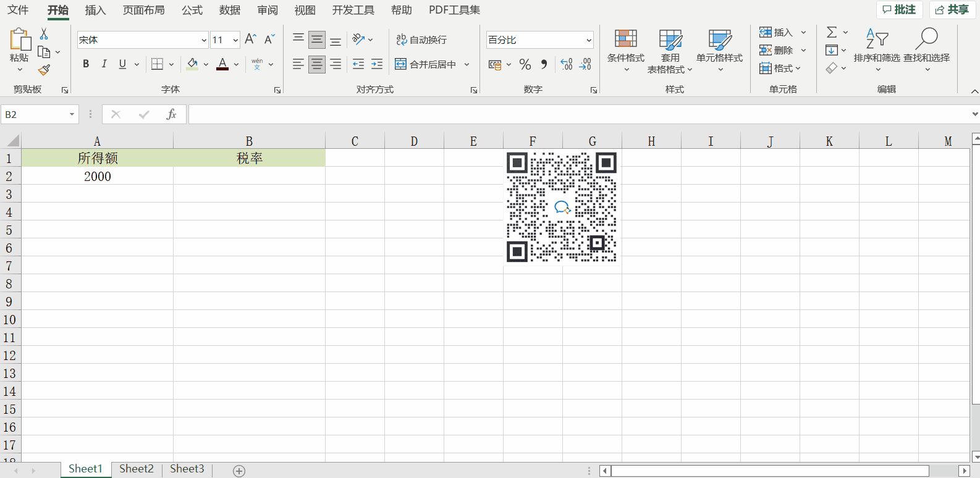The height and width of the screenshot is (478, 980).
Task: Open the Name Box dropdown
Action: (72, 114)
